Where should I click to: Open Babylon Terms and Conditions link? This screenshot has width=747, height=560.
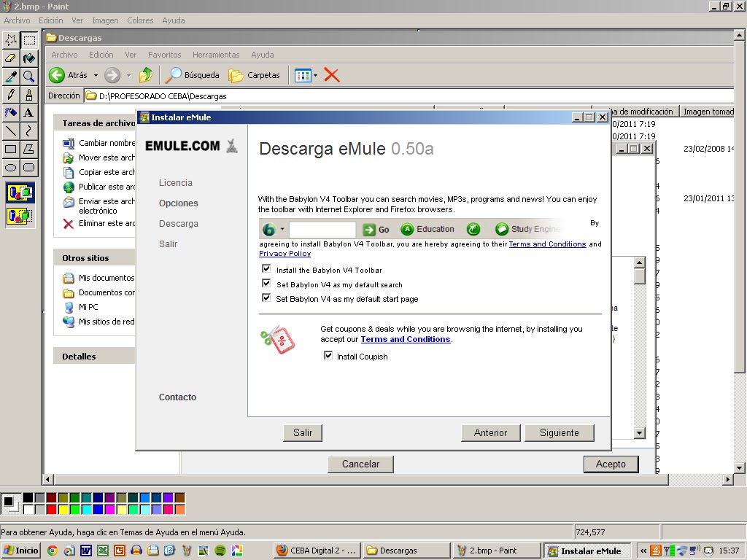[547, 244]
